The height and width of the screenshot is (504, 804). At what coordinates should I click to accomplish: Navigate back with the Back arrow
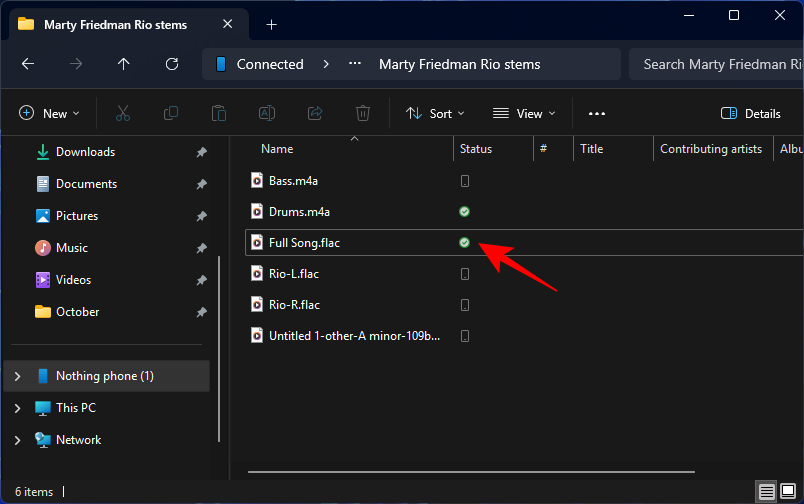(28, 64)
